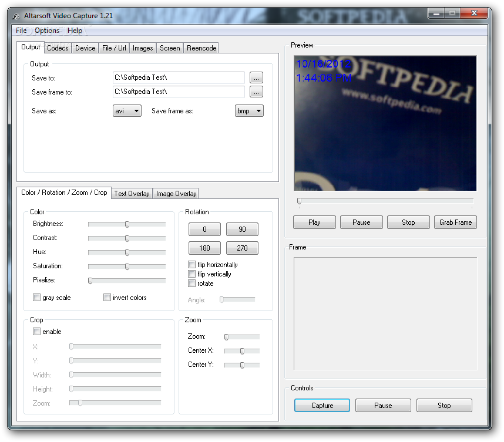Click the Center X slider
The height and width of the screenshot is (442, 504).
click(x=242, y=351)
